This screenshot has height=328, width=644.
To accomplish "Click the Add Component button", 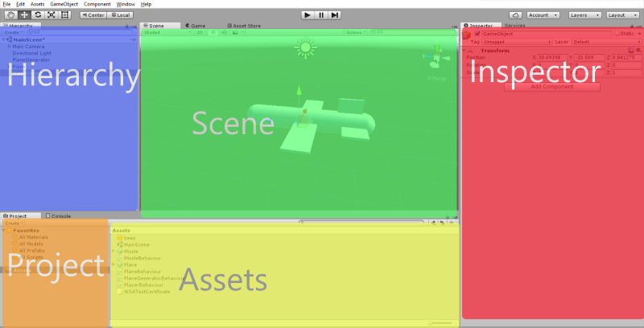I will pyautogui.click(x=552, y=87).
